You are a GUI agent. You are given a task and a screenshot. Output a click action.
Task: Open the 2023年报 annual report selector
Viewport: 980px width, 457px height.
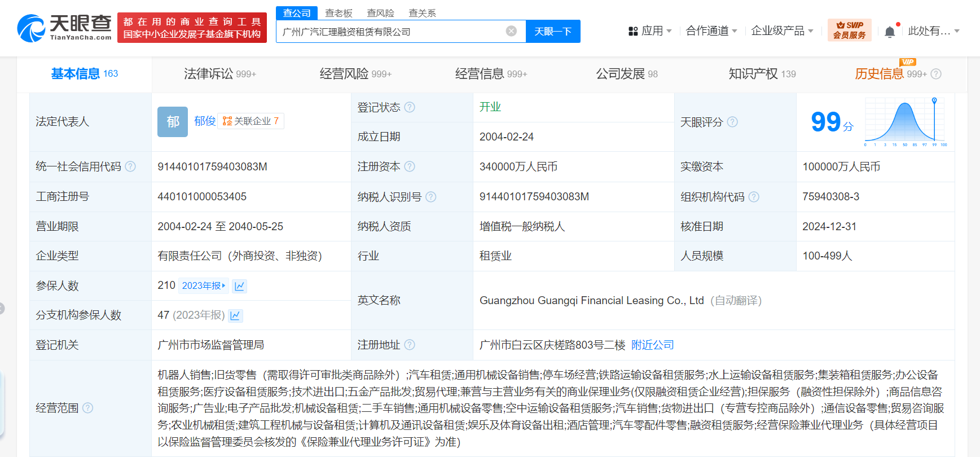click(203, 286)
